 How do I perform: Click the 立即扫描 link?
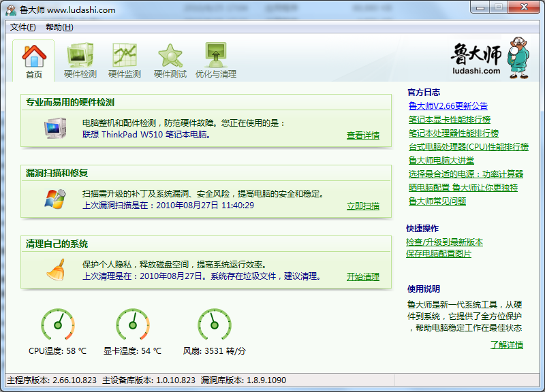click(x=363, y=206)
